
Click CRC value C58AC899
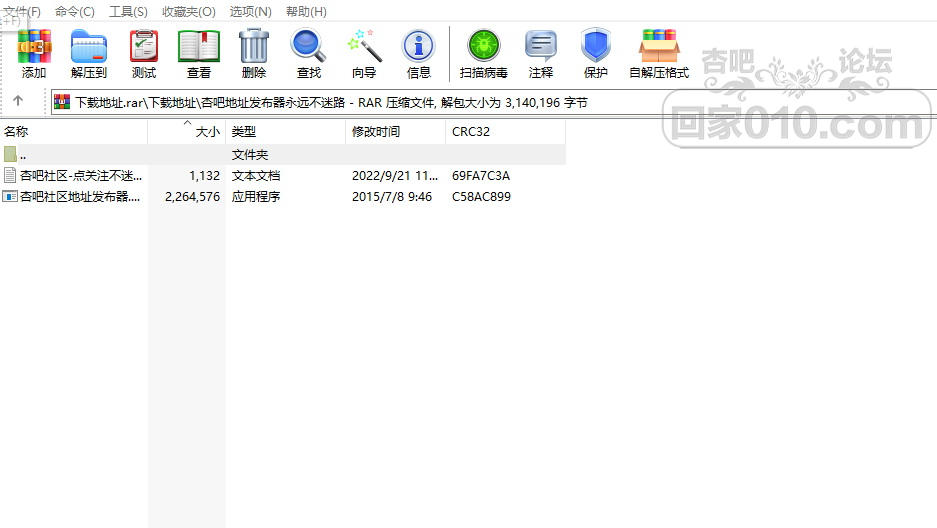coord(481,197)
